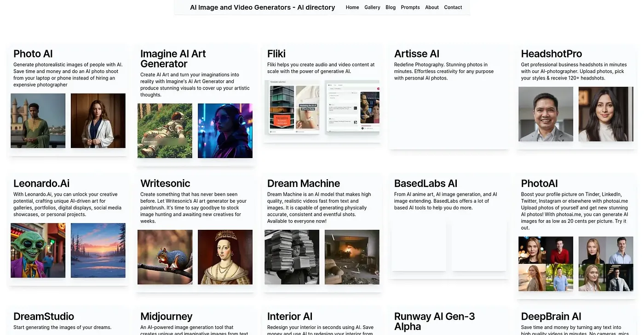
Task: Open the Dream Machine card title
Action: (x=304, y=183)
